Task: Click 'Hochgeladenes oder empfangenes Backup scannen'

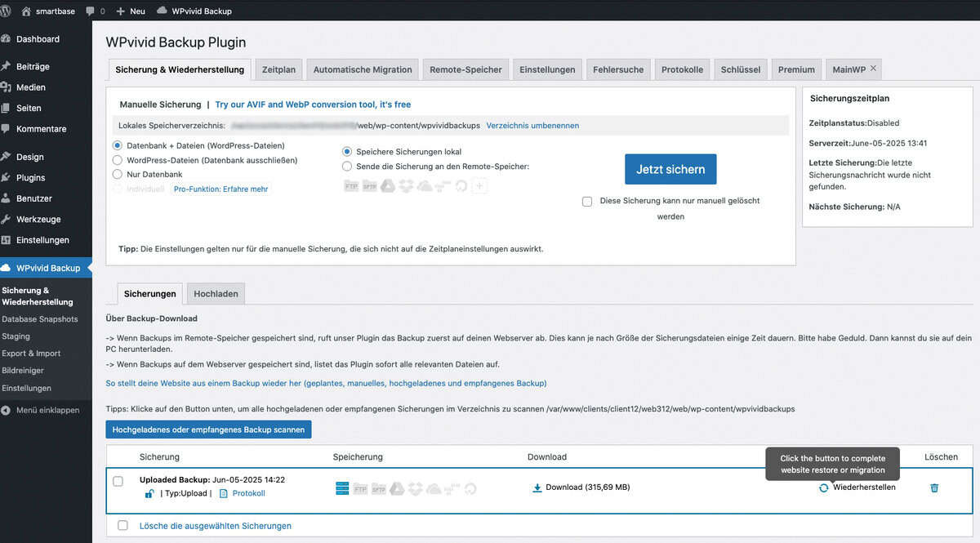Action: 208,430
